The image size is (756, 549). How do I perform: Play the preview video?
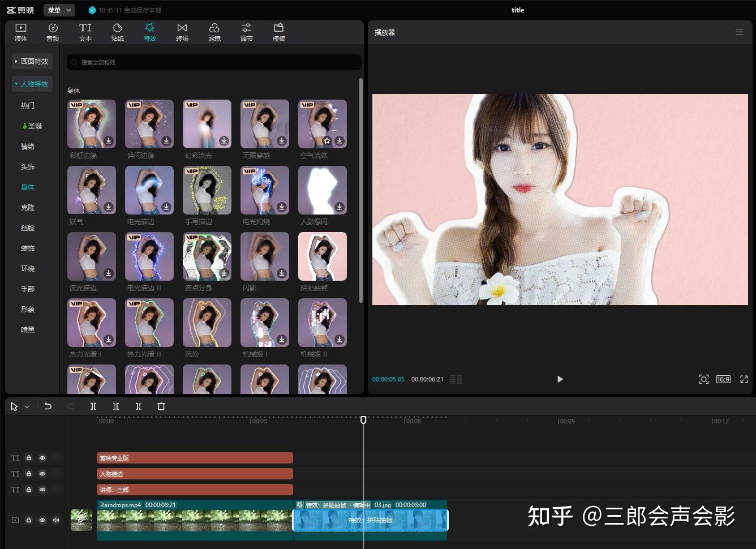(x=560, y=379)
